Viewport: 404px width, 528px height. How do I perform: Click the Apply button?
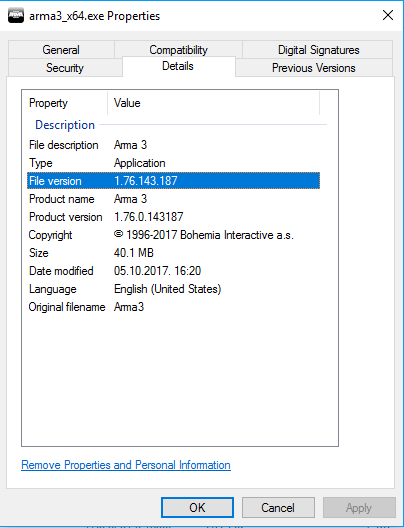[359, 507]
